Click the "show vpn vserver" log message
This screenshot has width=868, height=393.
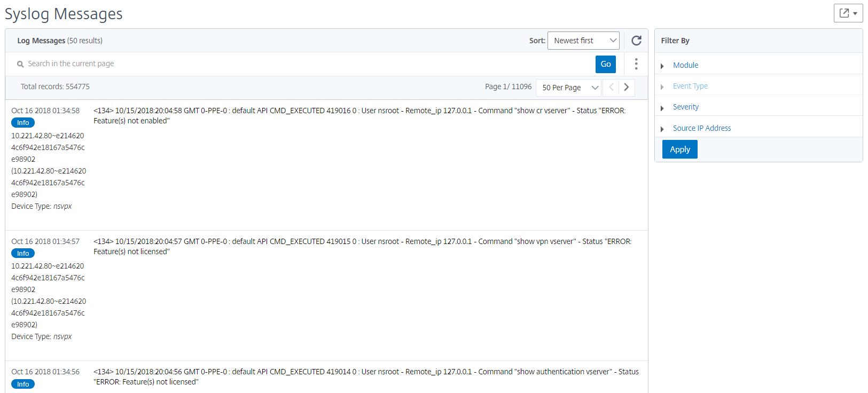click(x=362, y=246)
